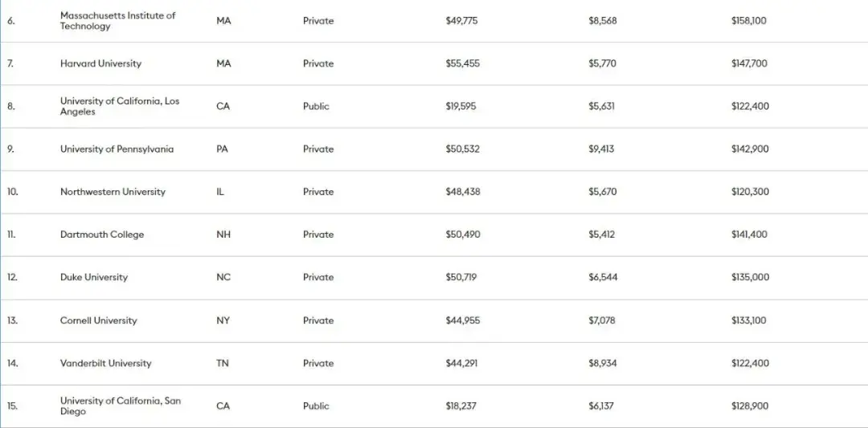Open the Northwestern University entry
Viewport: 868px width, 428px height.
(113, 192)
